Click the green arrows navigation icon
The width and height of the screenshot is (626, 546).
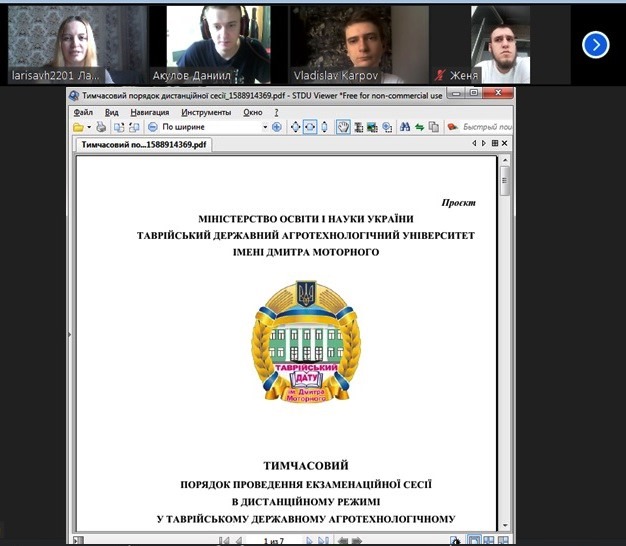tap(419, 127)
